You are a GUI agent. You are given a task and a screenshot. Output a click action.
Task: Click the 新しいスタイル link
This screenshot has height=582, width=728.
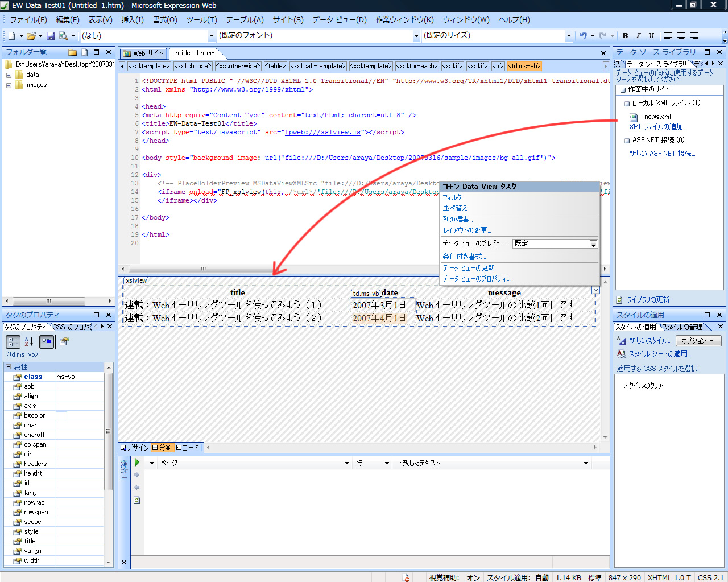(x=650, y=341)
